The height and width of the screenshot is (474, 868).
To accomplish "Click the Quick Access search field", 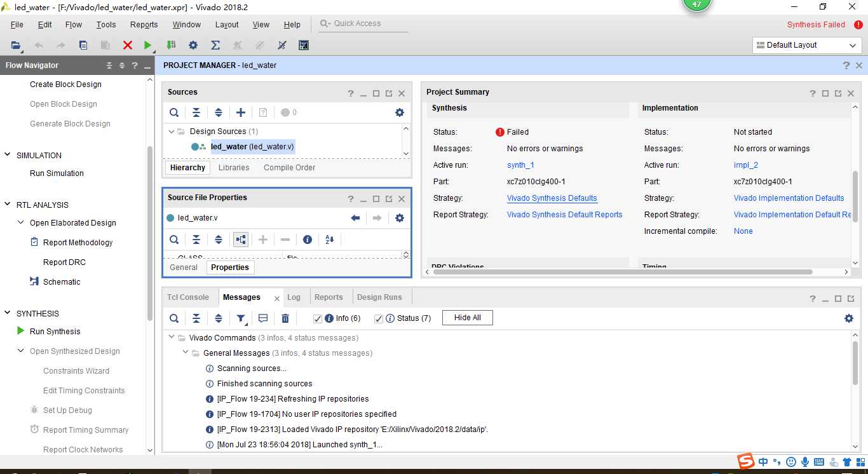I will click(363, 24).
